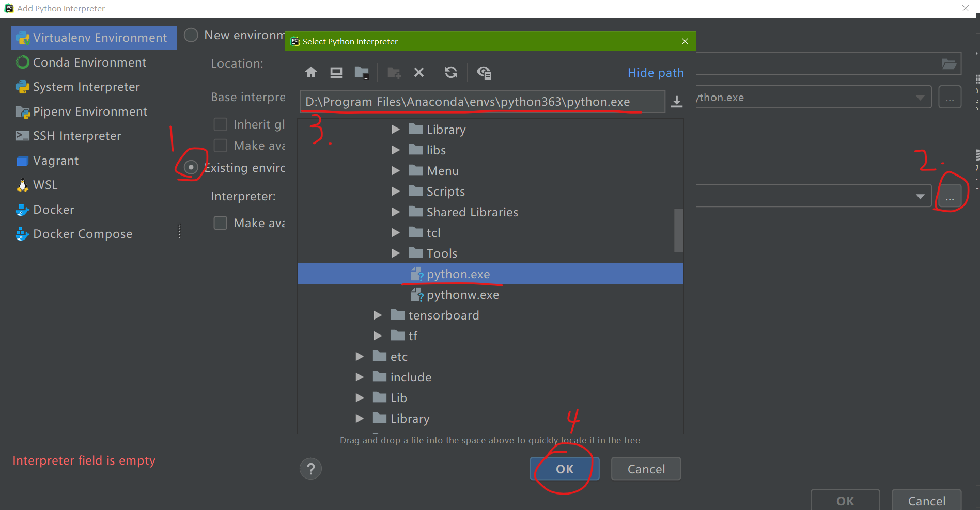Go to home directory in file chooser

coord(311,73)
